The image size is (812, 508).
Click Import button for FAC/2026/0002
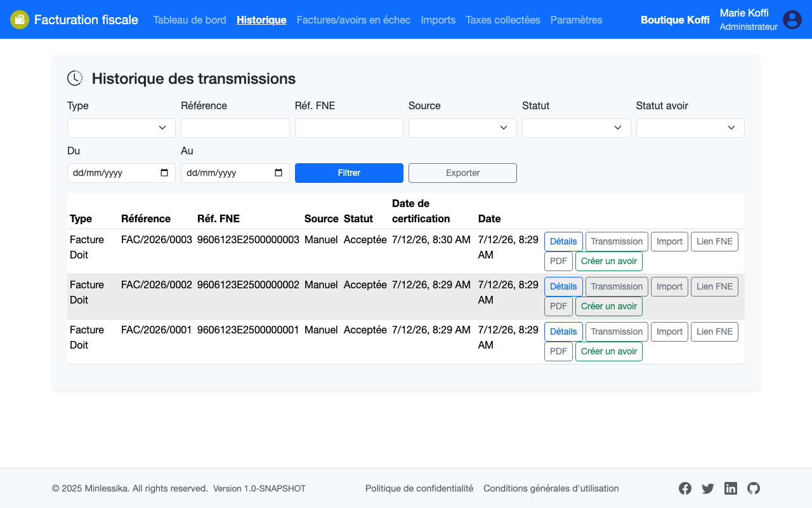pyautogui.click(x=669, y=286)
